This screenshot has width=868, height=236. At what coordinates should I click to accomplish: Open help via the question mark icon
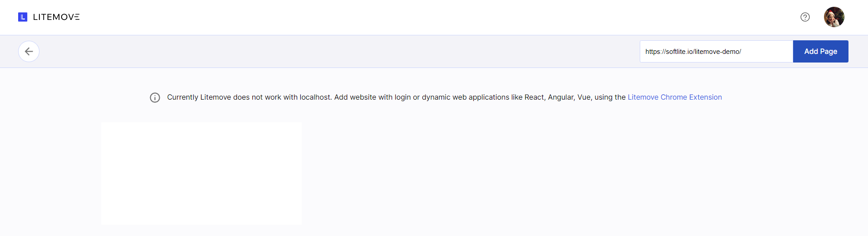(805, 17)
